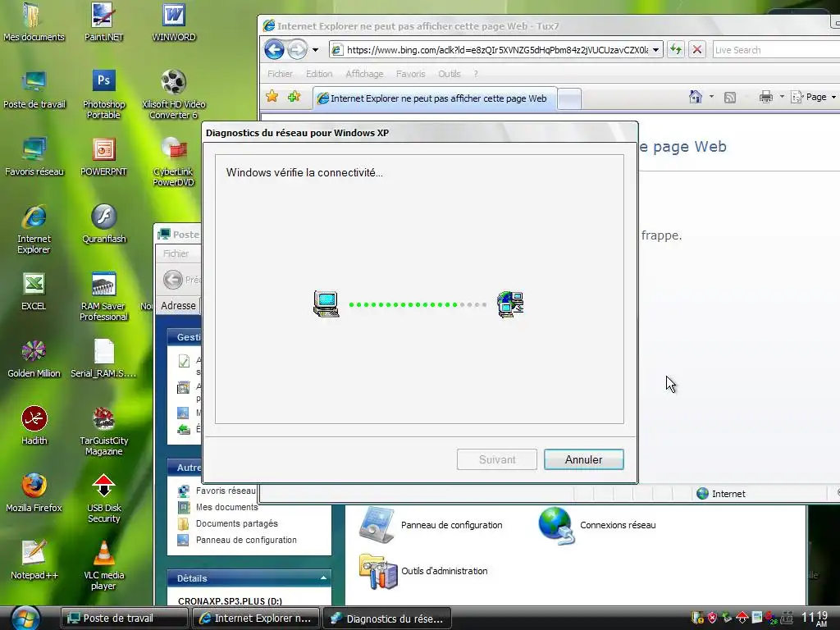The image size is (840, 630).
Task: Click the Live Search input field
Action: (x=776, y=50)
